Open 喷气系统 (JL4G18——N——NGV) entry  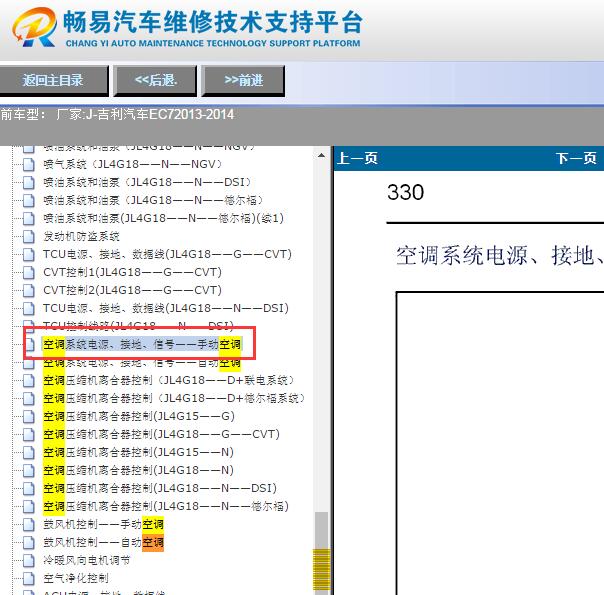point(133,164)
